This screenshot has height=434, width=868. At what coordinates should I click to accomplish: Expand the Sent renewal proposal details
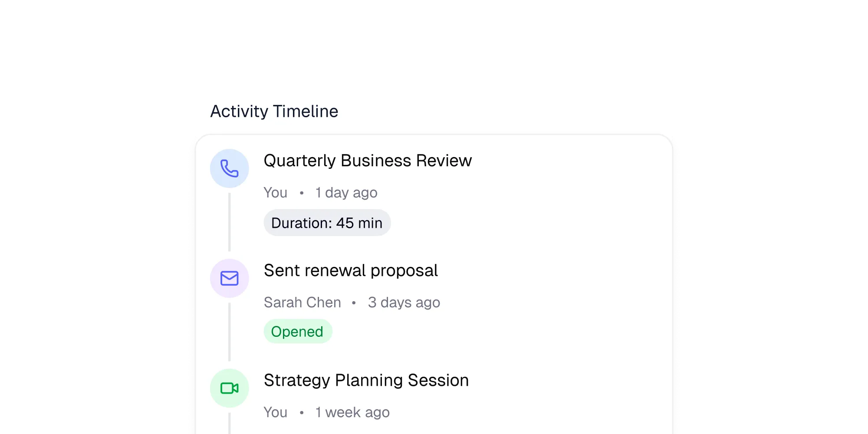point(351,270)
